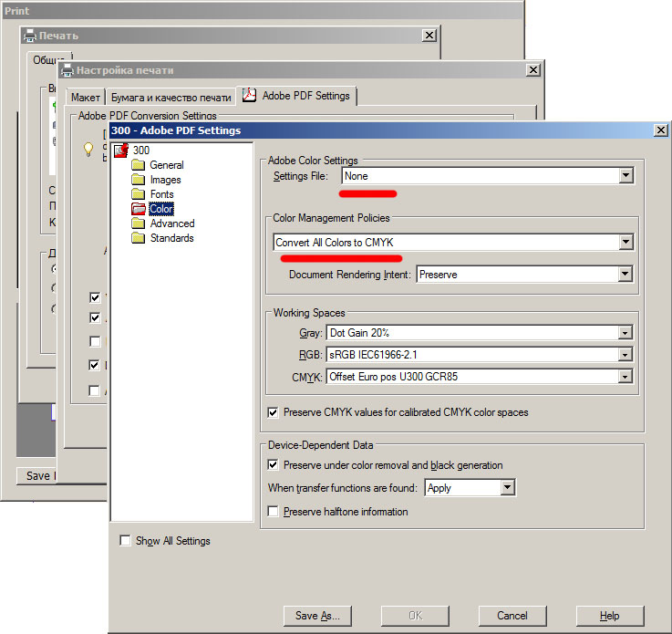Open Convert All Colors to CMYK dropdown
The height and width of the screenshot is (634, 672).
point(626,242)
